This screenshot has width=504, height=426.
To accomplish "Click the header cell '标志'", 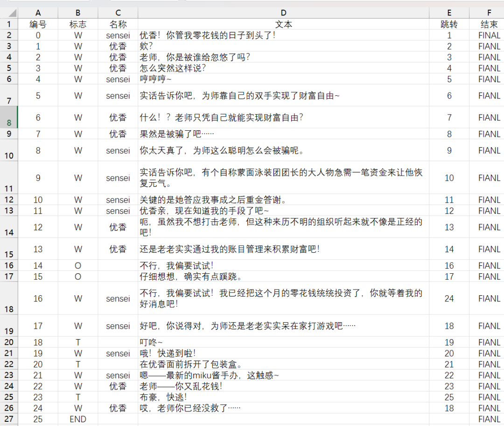I will [x=78, y=24].
